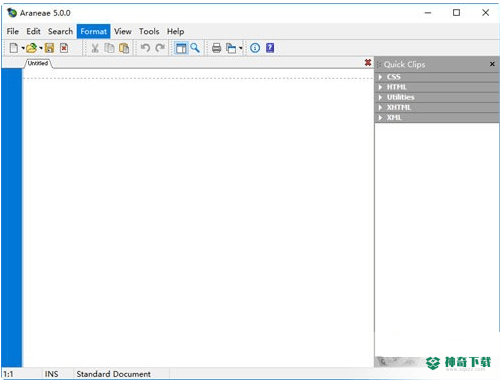Open the New document dropdown arrow
The width and height of the screenshot is (500, 381).
tap(23, 48)
